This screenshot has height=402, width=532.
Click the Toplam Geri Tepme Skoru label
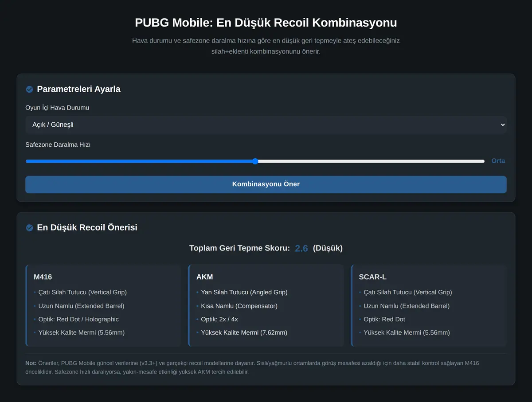click(239, 248)
